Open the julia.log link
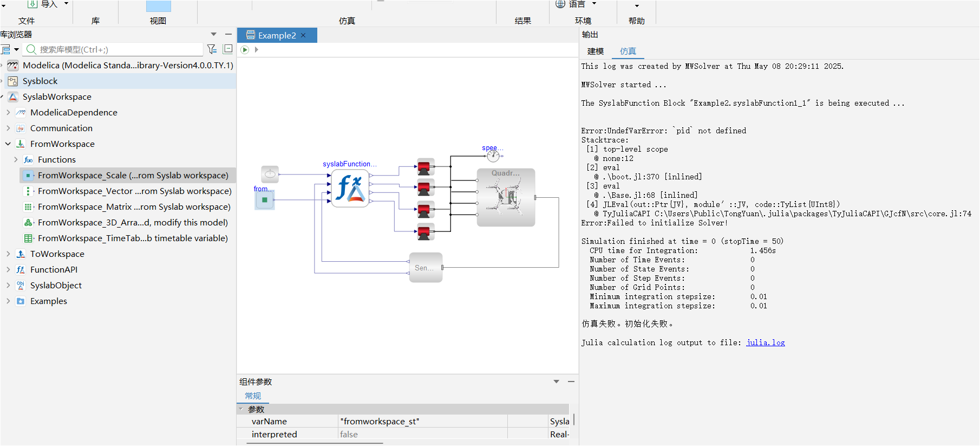The height and width of the screenshot is (446, 980). [x=765, y=342]
